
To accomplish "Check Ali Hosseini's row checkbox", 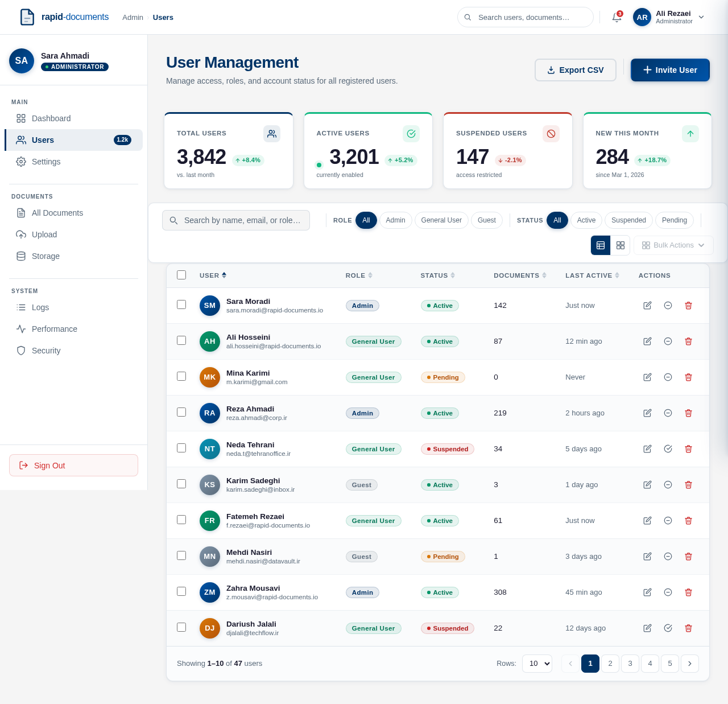I will pyautogui.click(x=181, y=340).
